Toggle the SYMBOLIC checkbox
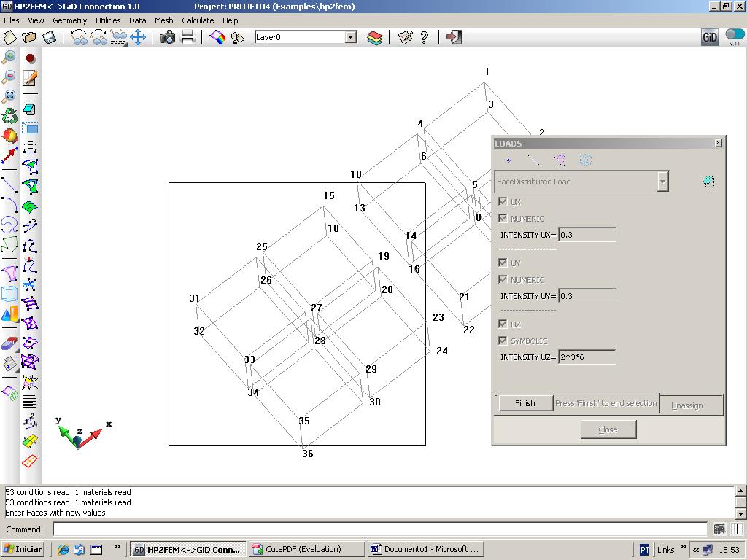The image size is (747, 560). click(502, 341)
